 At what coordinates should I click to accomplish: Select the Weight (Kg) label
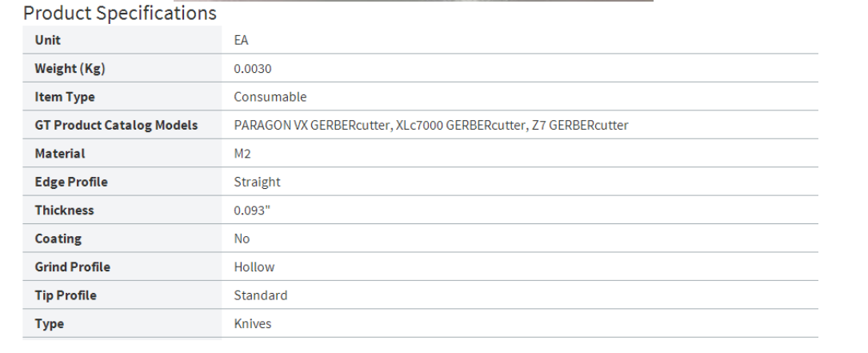[x=70, y=69]
